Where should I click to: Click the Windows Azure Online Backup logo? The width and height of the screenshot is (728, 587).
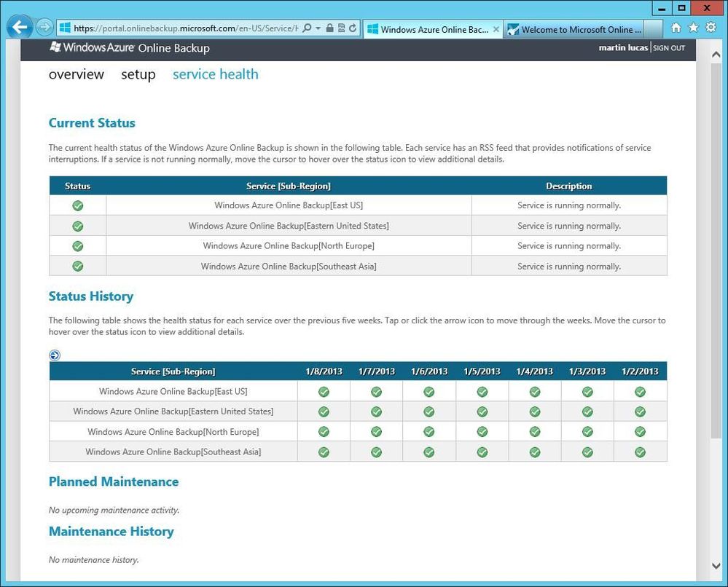[x=130, y=47]
